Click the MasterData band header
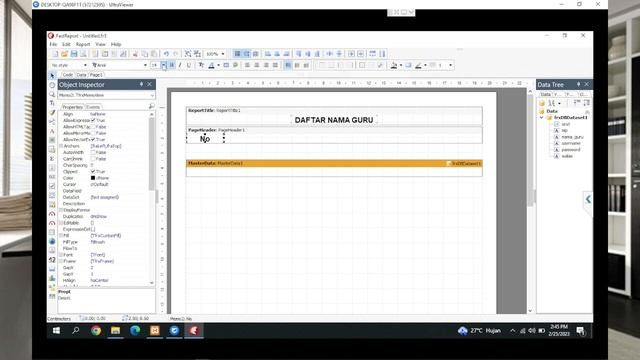This screenshot has height=360, width=640. point(334,163)
